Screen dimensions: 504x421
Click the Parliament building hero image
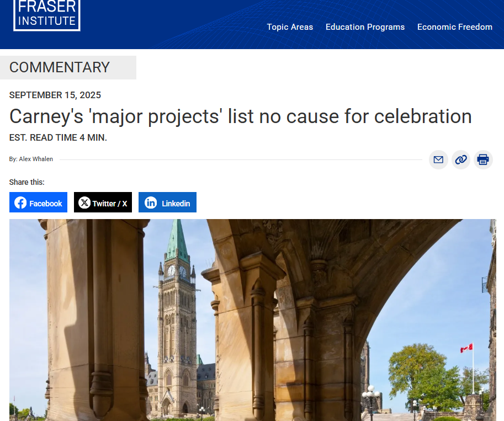252,320
